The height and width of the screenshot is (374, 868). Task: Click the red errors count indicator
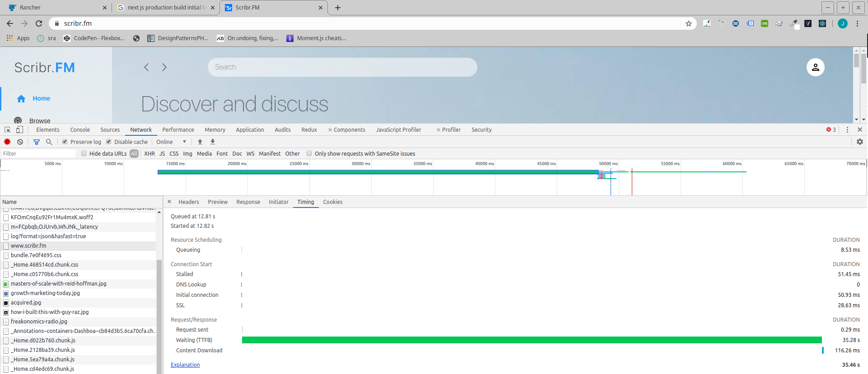831,129
